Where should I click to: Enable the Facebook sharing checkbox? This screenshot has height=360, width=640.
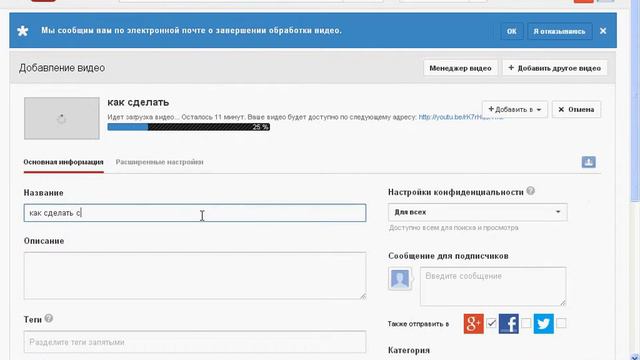(526, 323)
